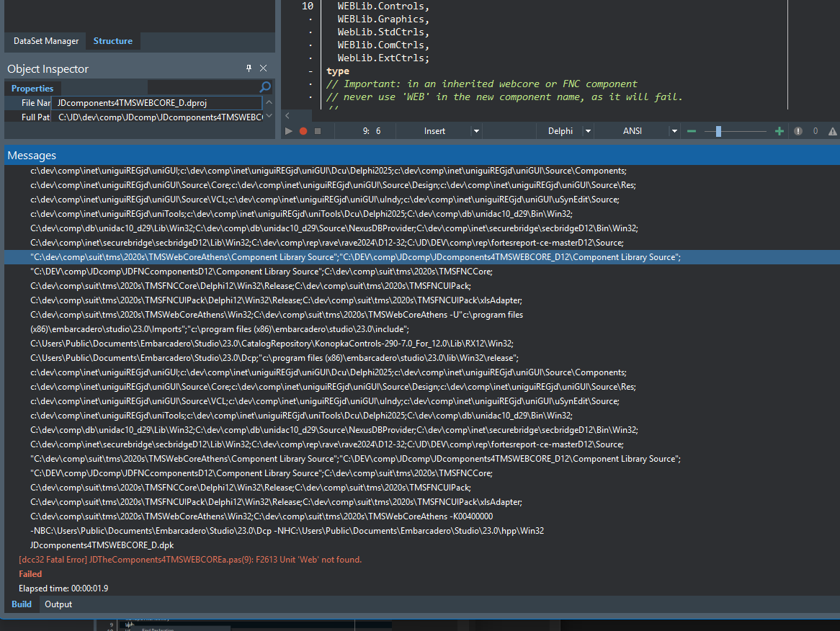Open the Insert mode dropdown arrow

coord(476,131)
